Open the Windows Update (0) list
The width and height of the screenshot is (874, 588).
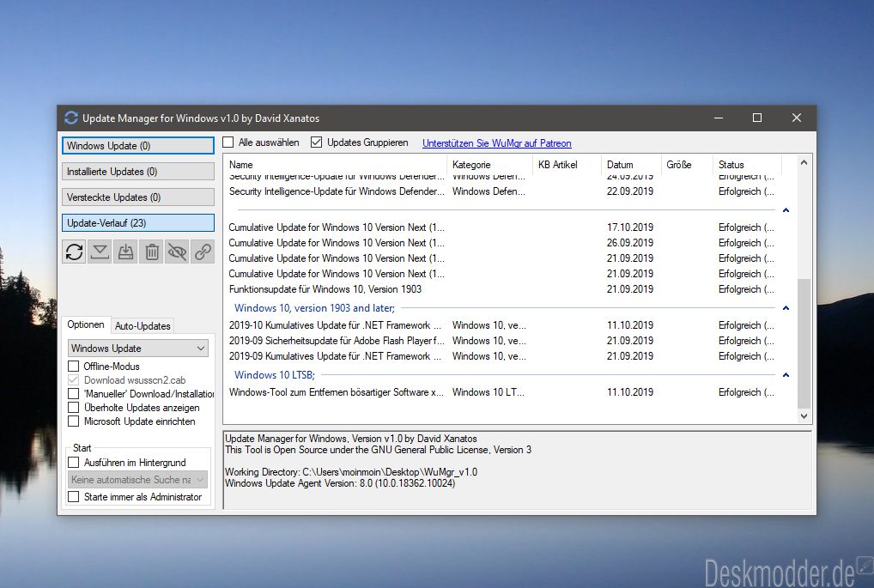[x=137, y=145]
